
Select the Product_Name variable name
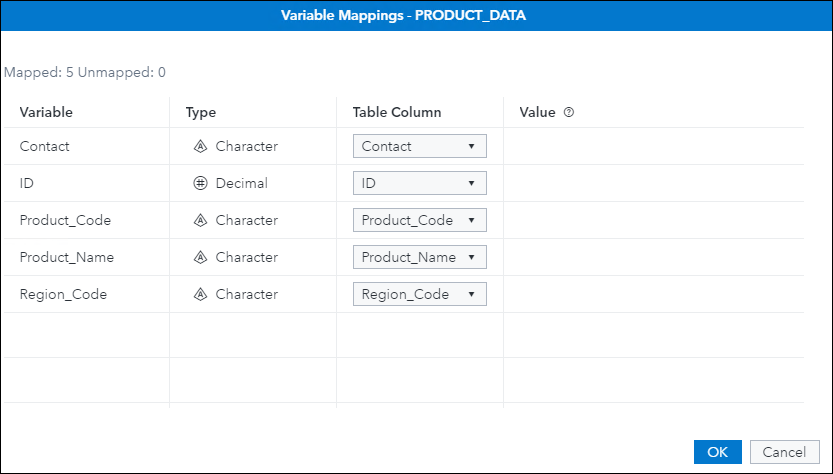(x=67, y=257)
